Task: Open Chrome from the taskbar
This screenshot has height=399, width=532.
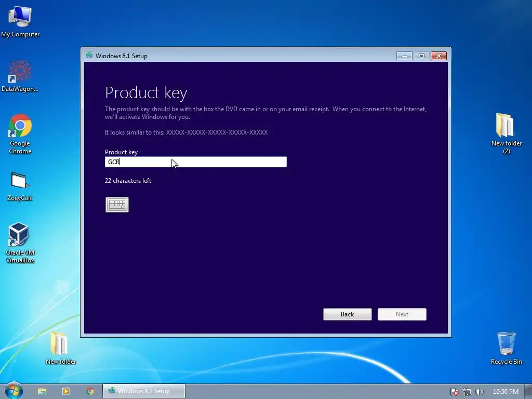Action: tap(90, 391)
